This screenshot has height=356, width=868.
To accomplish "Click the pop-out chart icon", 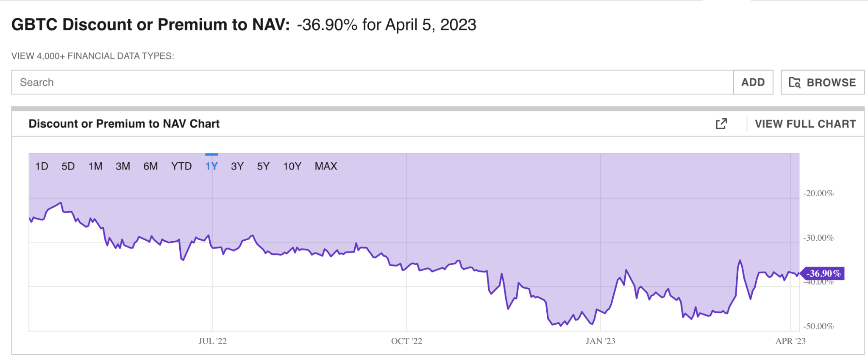I will (721, 124).
